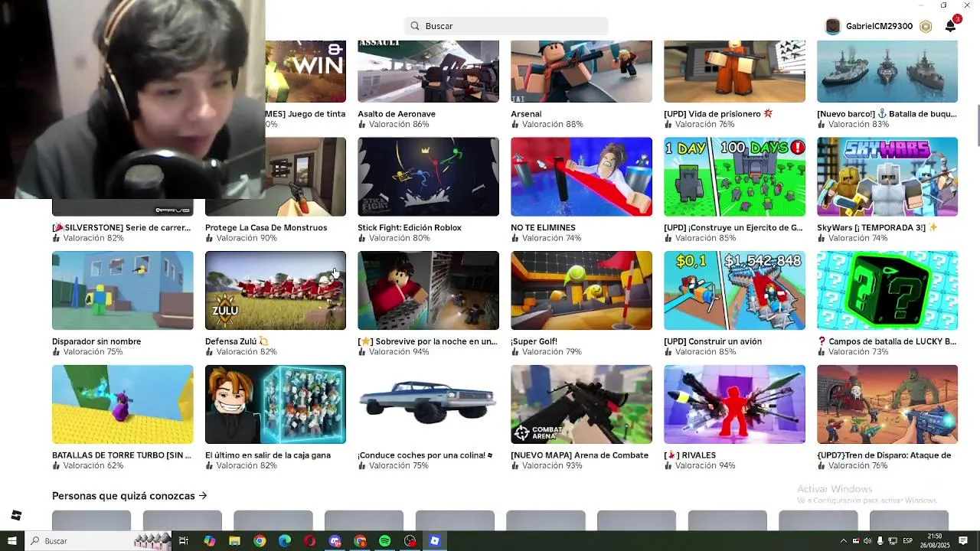Open NO TE ELIMINES thumbnail

coord(581,177)
